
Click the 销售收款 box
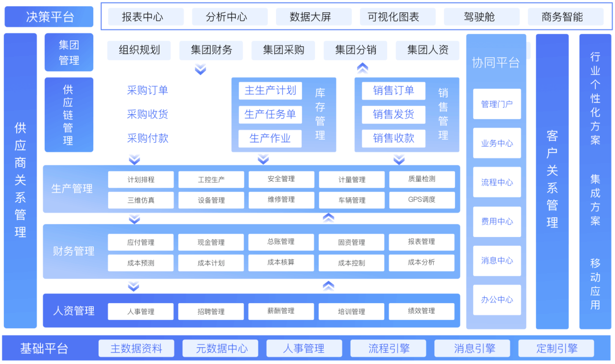tap(393, 139)
